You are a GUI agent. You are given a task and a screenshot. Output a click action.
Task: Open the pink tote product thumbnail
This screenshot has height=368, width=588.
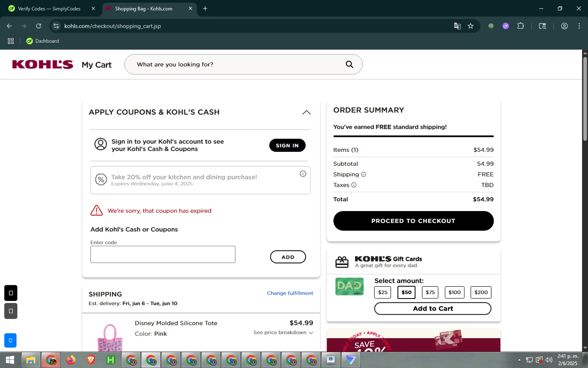click(x=110, y=337)
